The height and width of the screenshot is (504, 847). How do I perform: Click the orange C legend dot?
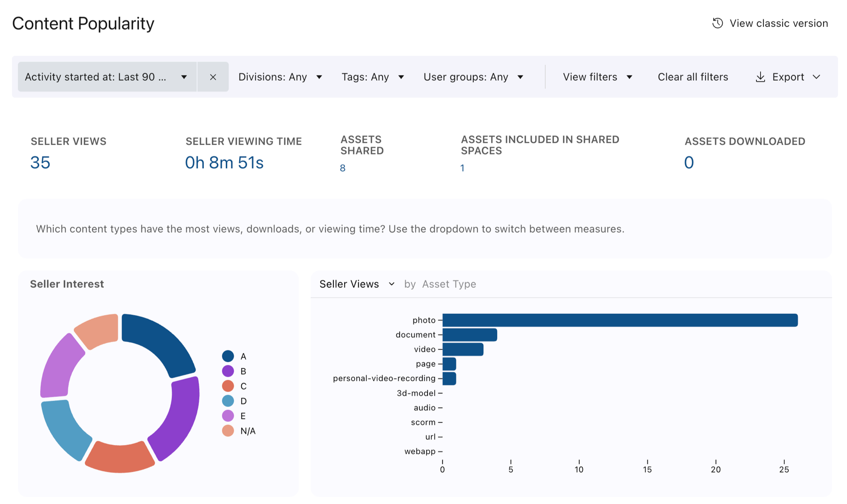228,386
